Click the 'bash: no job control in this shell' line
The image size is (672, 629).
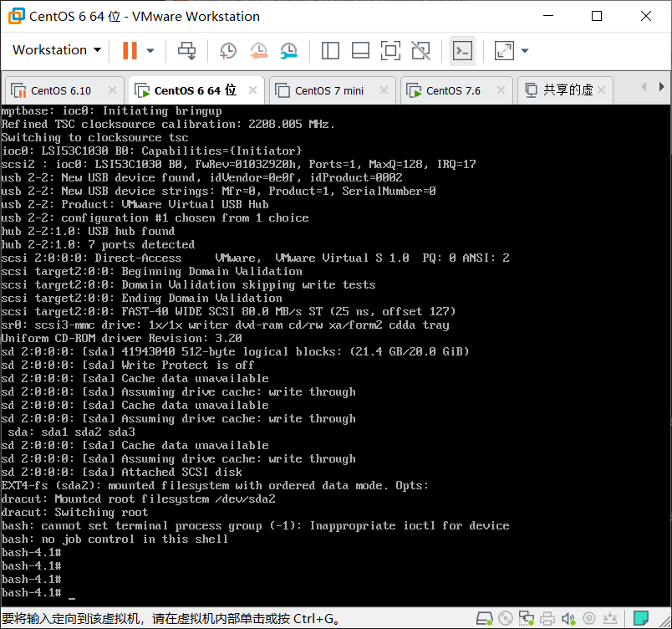(x=115, y=539)
